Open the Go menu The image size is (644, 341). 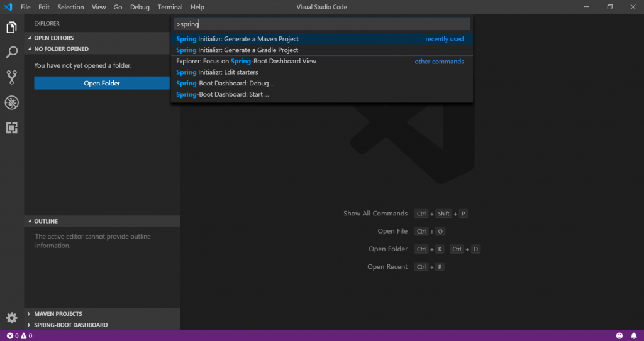(x=118, y=7)
